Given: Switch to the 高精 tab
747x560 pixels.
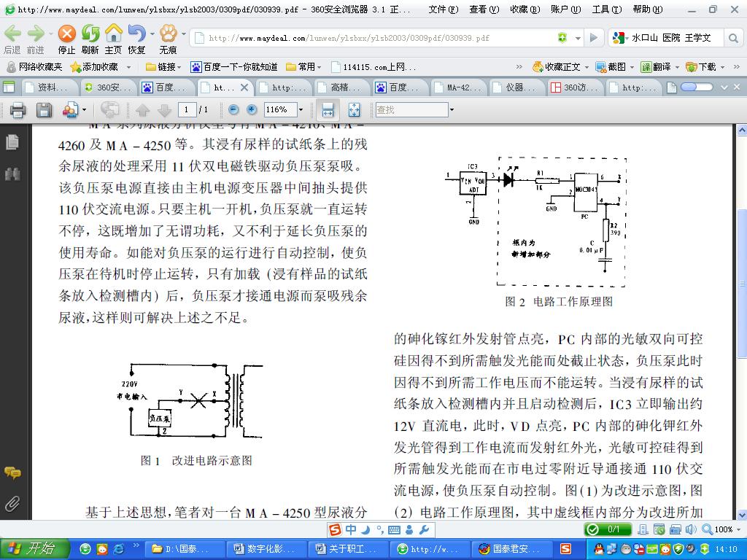Looking at the screenshot, I should click(341, 87).
